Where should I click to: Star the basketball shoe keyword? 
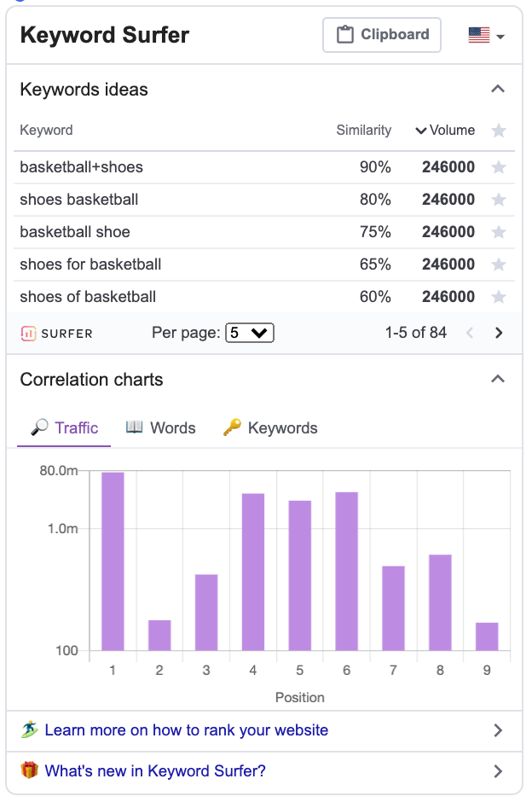click(x=498, y=232)
